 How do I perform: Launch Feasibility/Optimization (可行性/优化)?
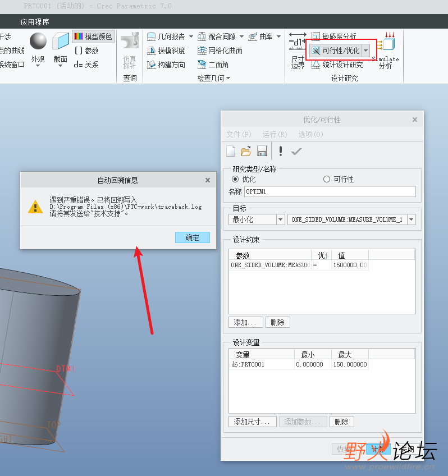tap(336, 51)
